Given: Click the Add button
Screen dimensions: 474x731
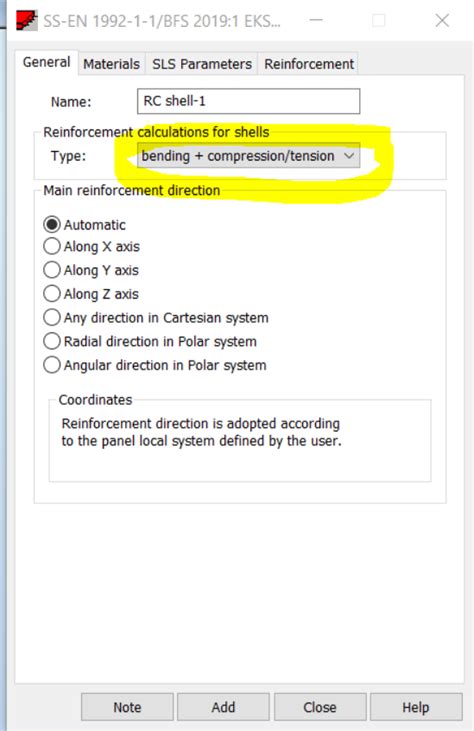Looking at the screenshot, I should [x=223, y=707].
